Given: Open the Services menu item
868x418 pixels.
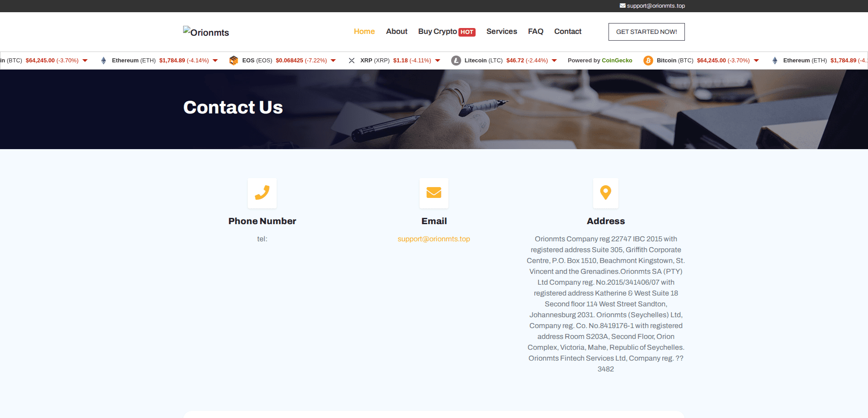Looking at the screenshot, I should point(501,31).
